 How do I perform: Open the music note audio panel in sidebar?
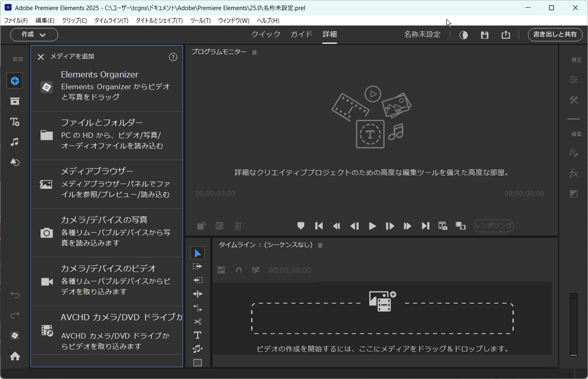[x=15, y=142]
